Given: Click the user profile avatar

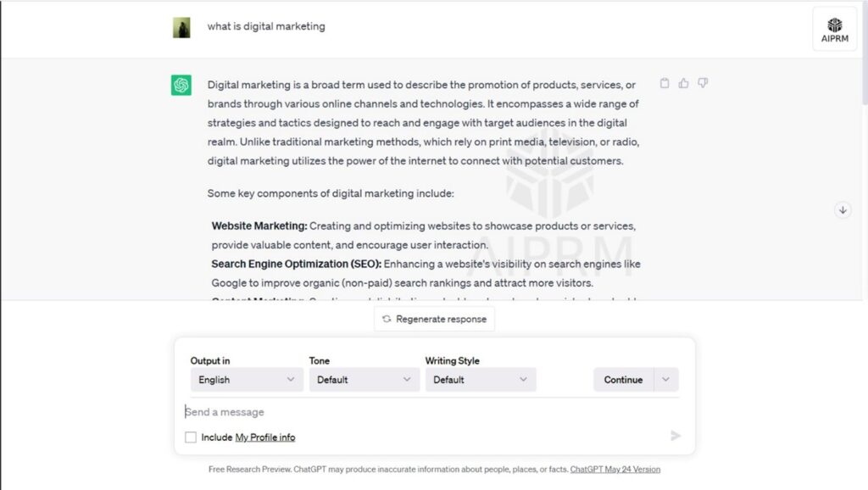Looking at the screenshot, I should pyautogui.click(x=181, y=27).
